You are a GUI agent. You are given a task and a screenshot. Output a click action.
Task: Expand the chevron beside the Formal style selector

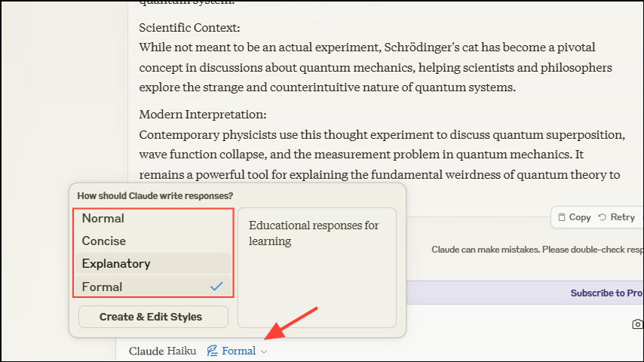264,351
